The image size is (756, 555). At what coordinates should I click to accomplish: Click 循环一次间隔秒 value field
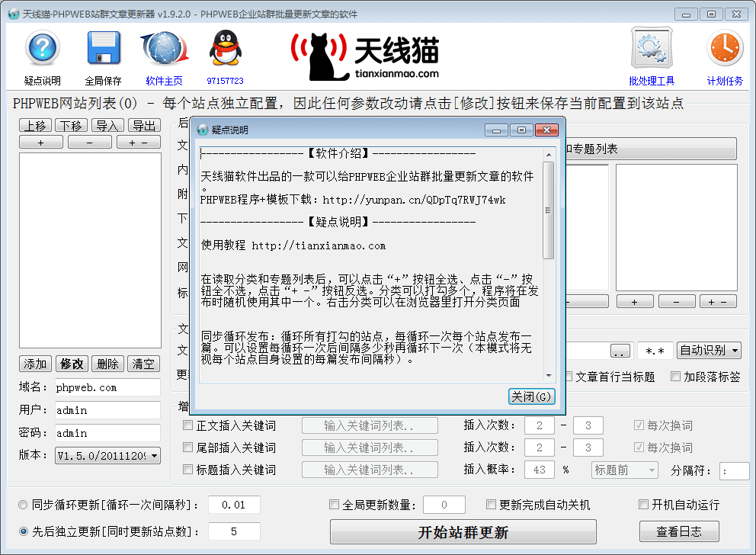click(234, 505)
